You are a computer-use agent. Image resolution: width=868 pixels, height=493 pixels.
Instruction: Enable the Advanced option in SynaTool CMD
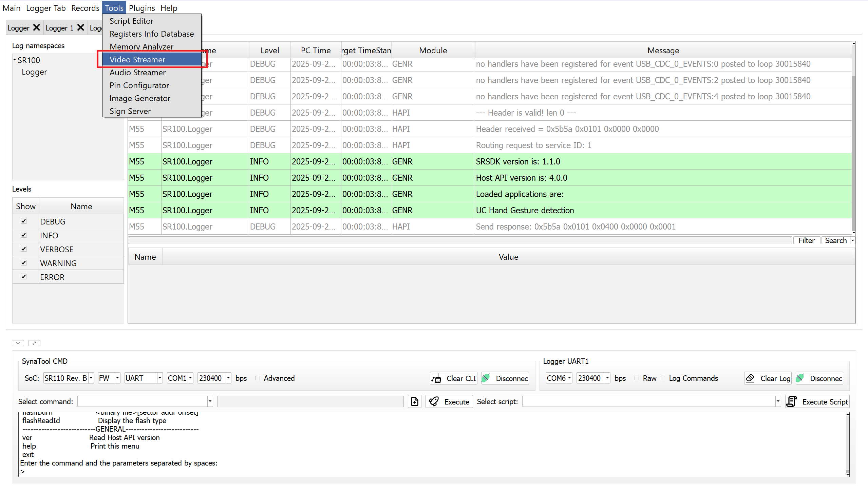258,378
